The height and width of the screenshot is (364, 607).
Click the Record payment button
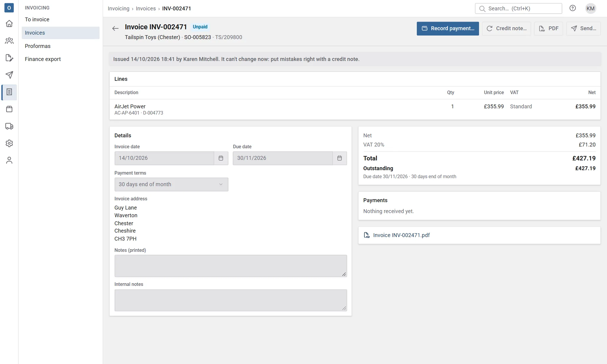pos(448,28)
